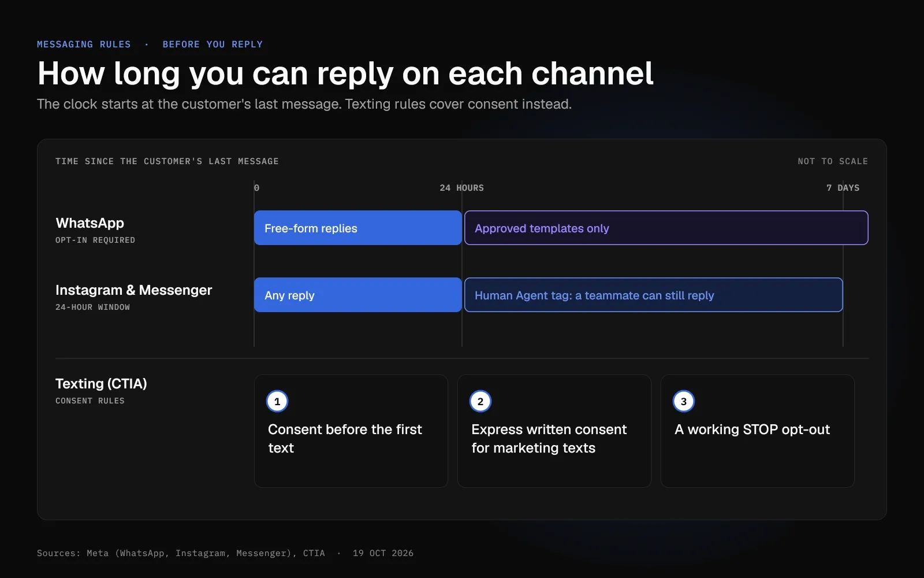The image size is (924, 578).
Task: Click the Sources footer line
Action: point(181,553)
